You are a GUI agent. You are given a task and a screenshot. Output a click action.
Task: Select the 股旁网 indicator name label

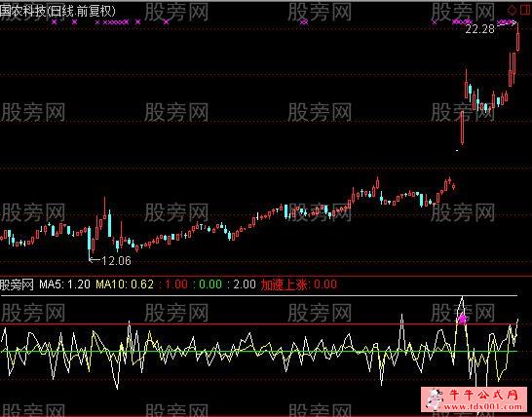[x=17, y=284]
